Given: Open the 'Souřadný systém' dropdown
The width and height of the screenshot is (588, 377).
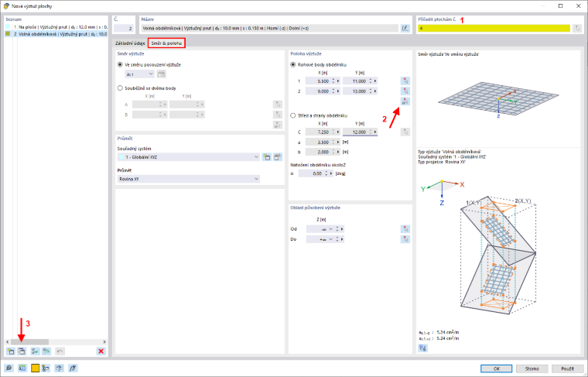Looking at the screenshot, I should (189, 157).
